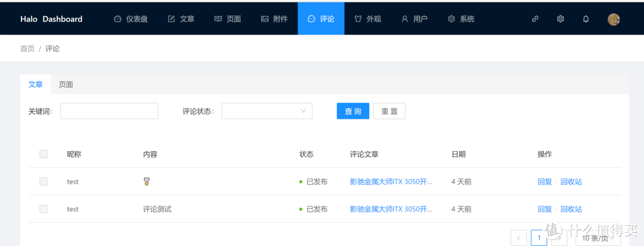The image size is (644, 246).
Task: Open the 外观 appearance menu
Action: (367, 19)
